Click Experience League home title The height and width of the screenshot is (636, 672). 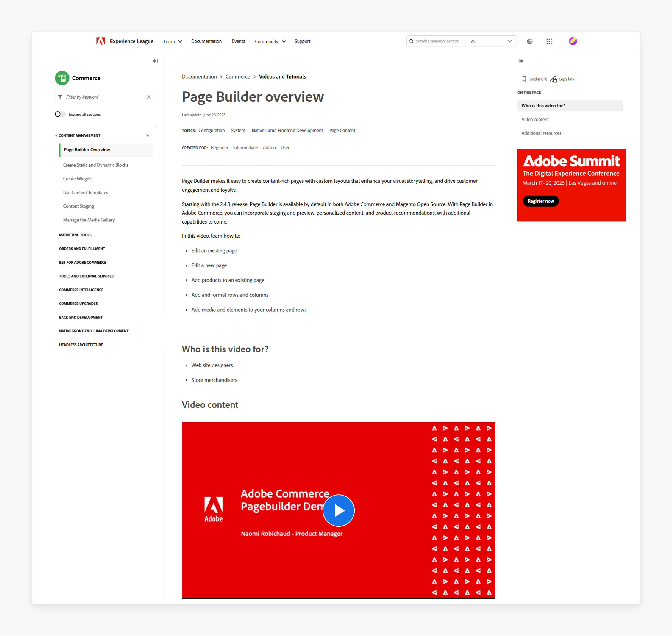131,41
